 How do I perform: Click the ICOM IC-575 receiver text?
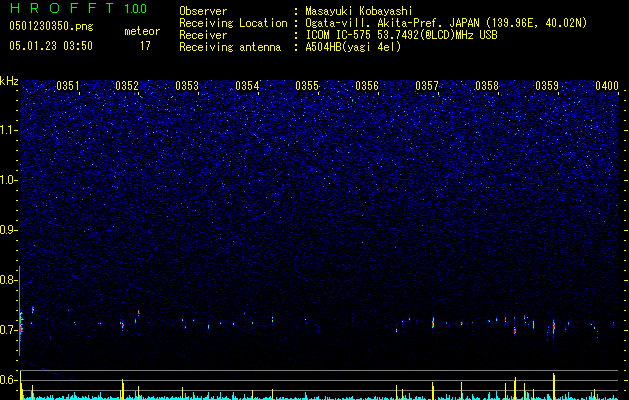[x=401, y=35]
